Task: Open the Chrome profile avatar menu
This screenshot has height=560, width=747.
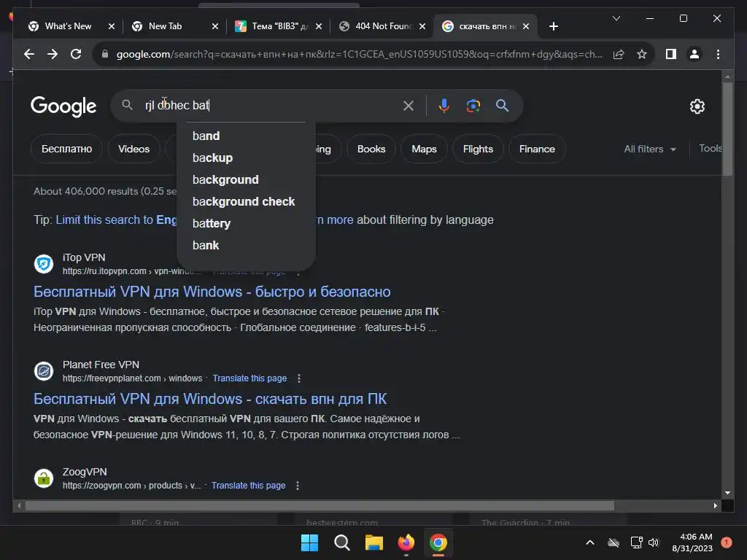Action: (694, 54)
